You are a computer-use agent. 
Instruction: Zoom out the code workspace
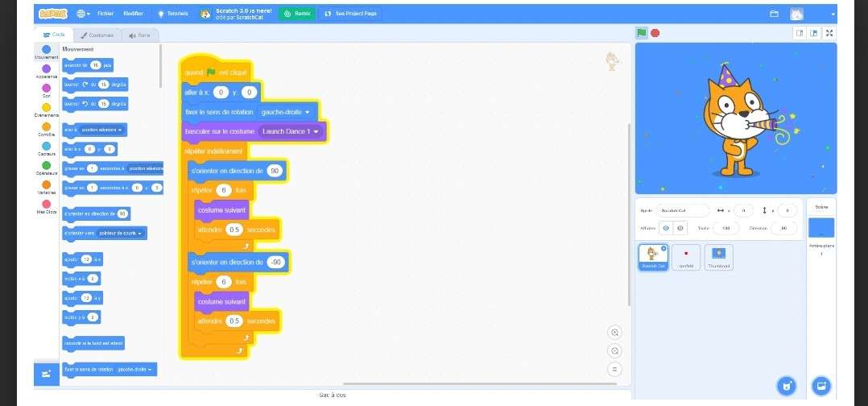[614, 350]
